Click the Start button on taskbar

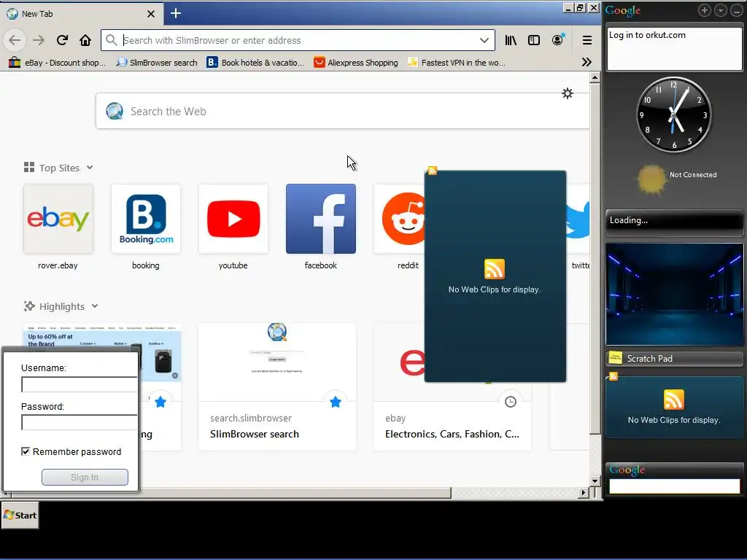tap(20, 516)
